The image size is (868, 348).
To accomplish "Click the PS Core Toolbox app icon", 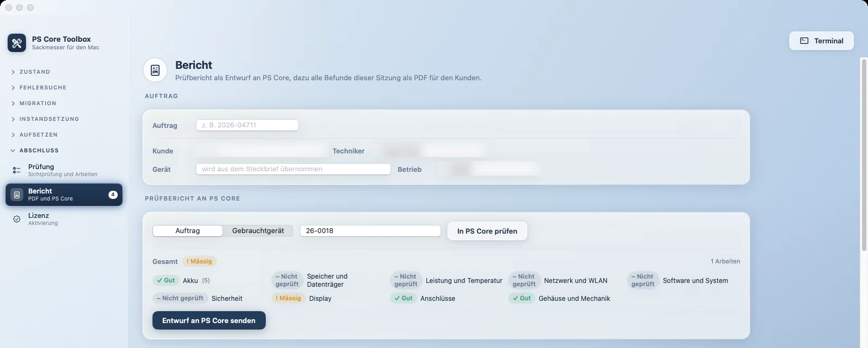I will [17, 43].
